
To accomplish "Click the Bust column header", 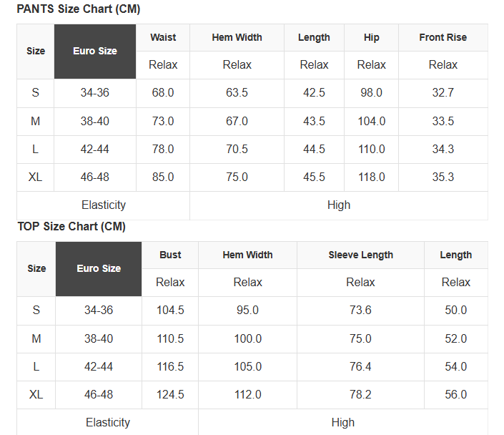I will (x=170, y=255).
